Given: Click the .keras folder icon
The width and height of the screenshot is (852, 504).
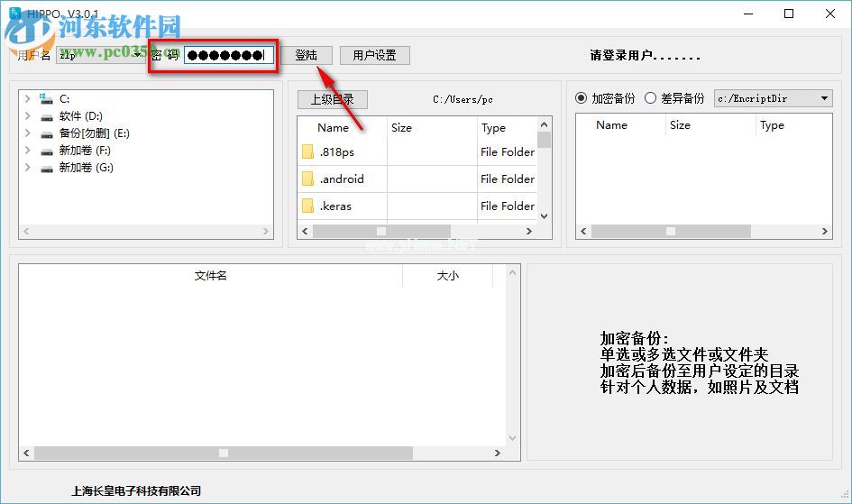Looking at the screenshot, I should coord(307,206).
